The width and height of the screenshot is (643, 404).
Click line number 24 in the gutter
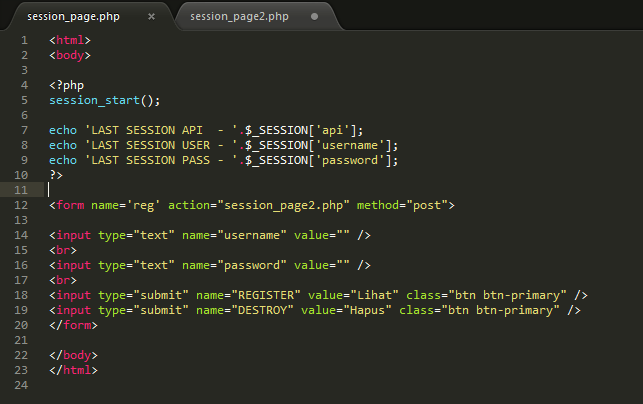[21, 385]
